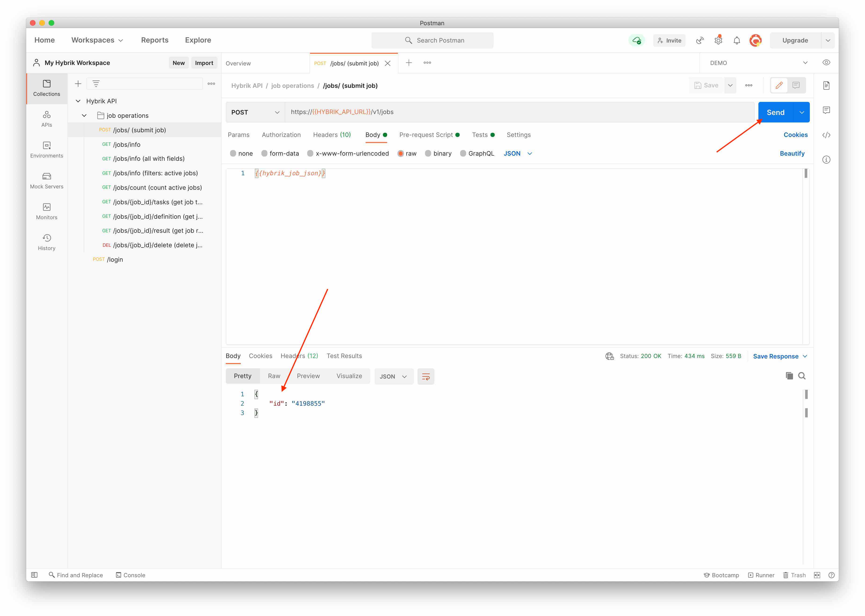Open the response Test Results tab

tap(344, 356)
